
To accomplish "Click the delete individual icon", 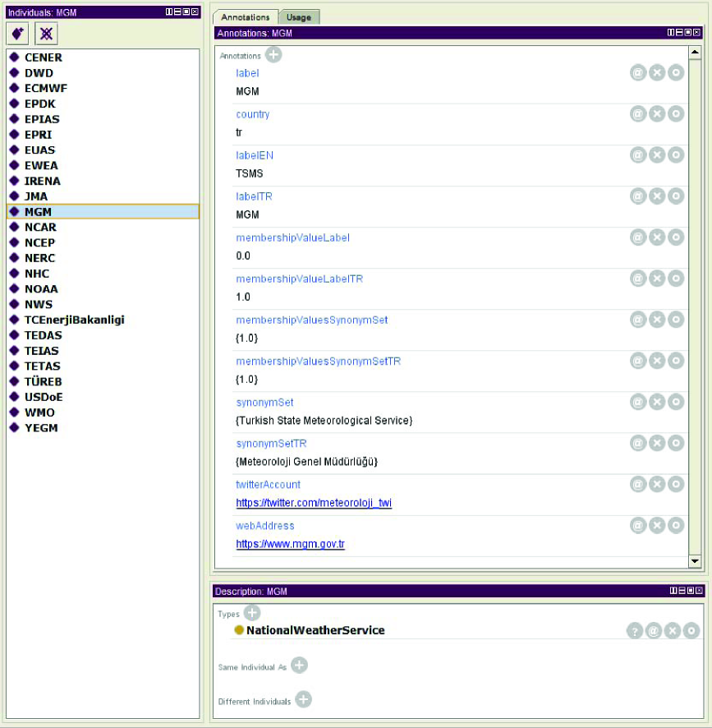I will click(46, 34).
